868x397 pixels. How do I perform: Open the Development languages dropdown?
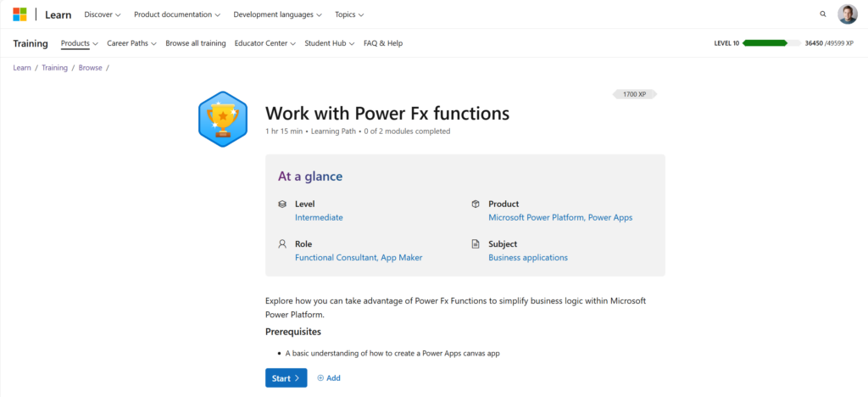278,14
